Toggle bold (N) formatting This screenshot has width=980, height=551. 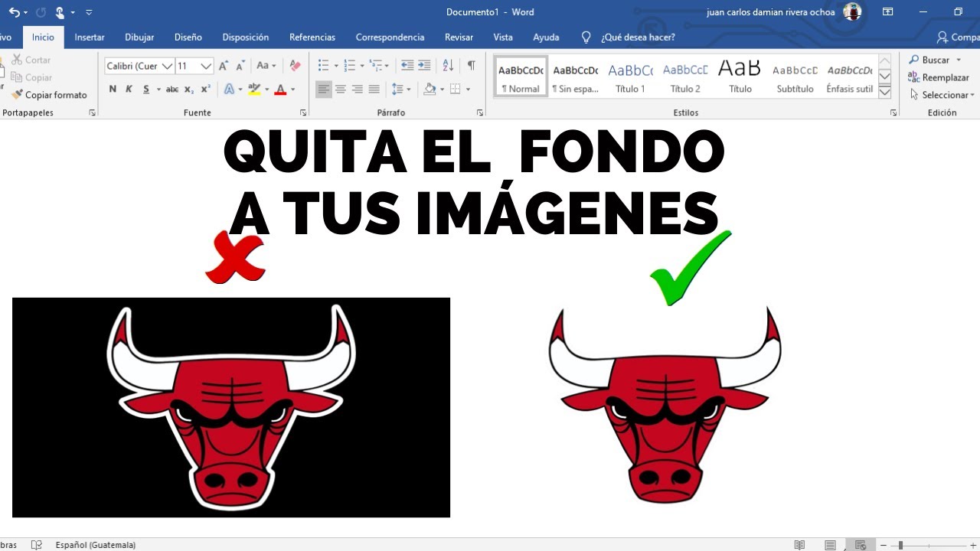coord(113,90)
